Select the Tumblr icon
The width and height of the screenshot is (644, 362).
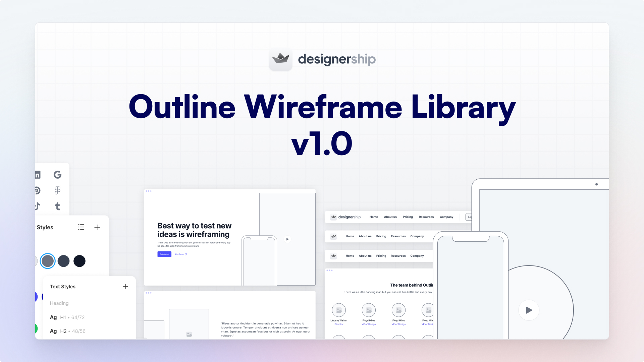click(x=58, y=206)
